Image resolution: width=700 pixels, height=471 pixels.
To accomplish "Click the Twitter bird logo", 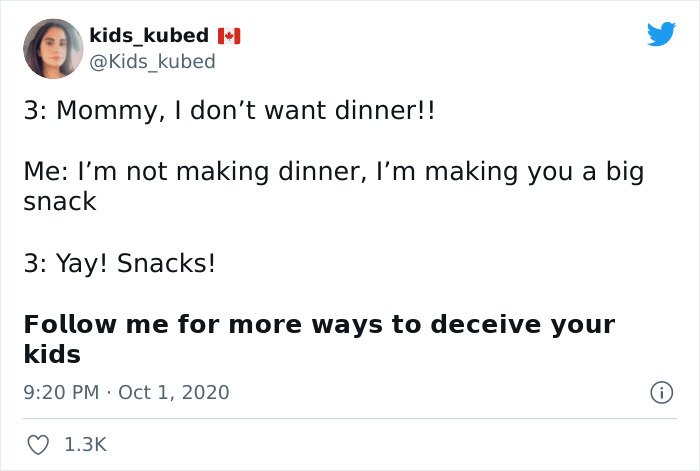I will click(x=661, y=35).
